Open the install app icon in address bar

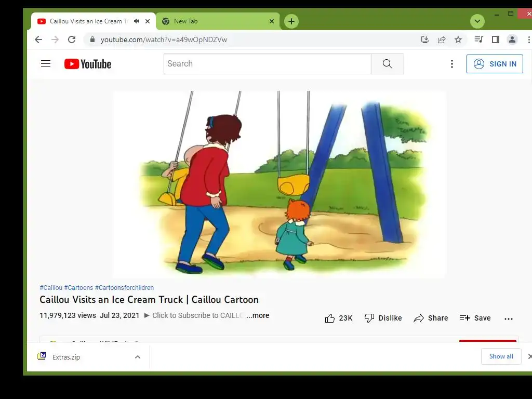425,39
